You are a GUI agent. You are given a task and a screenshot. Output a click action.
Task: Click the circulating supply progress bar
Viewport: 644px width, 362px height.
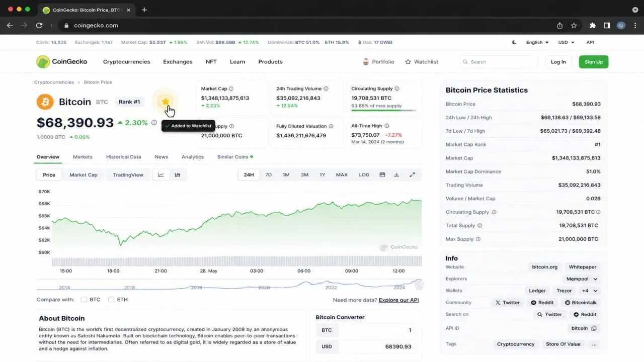click(x=384, y=110)
